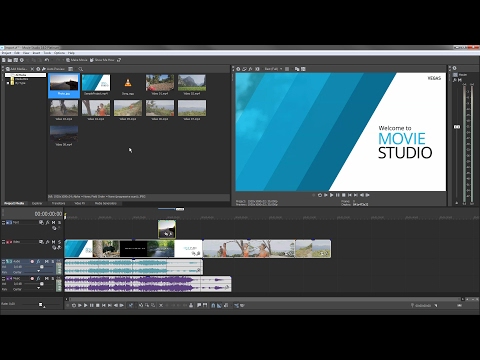Open Track FX on the Audio track
Screen dimensions: 480x360
(x=39, y=262)
